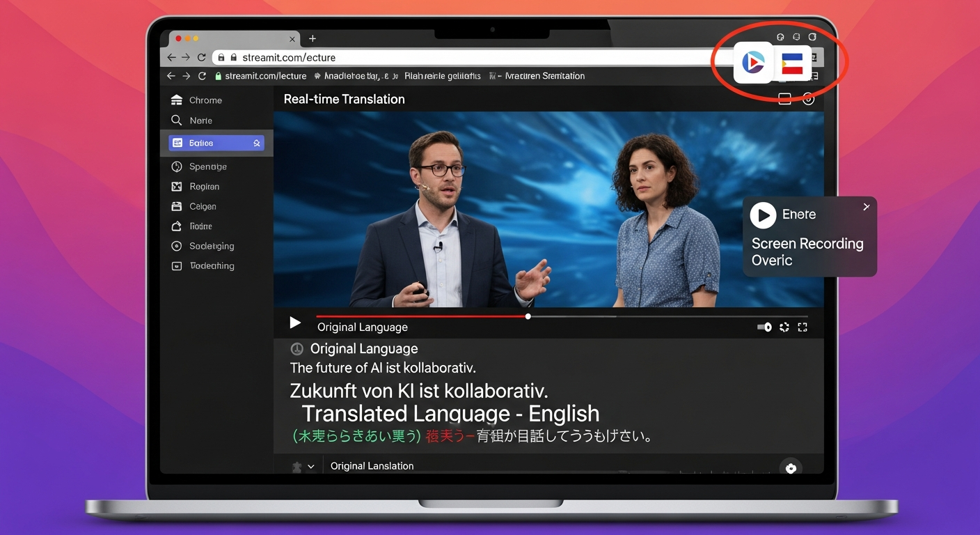The width and height of the screenshot is (980, 535).
Task: Click the circular icon in the Real-time Translation header
Action: 808,99
